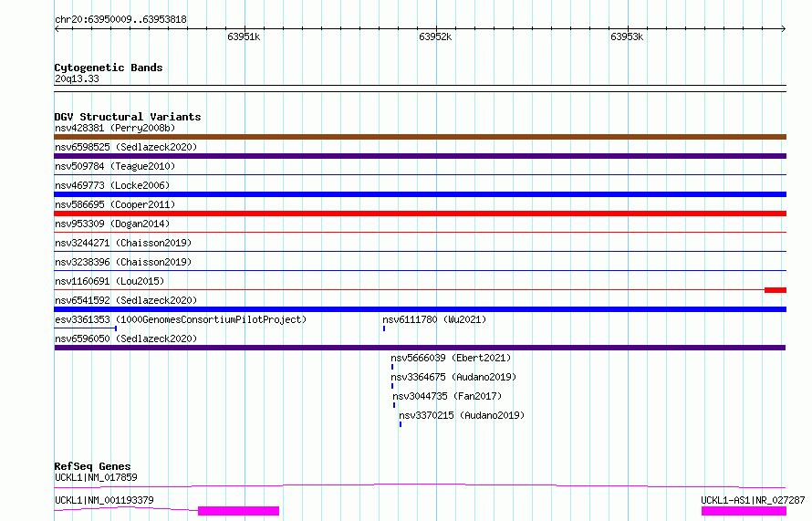Select the purple nsv6598525 variant bar
The image size is (812, 521).
(420, 156)
